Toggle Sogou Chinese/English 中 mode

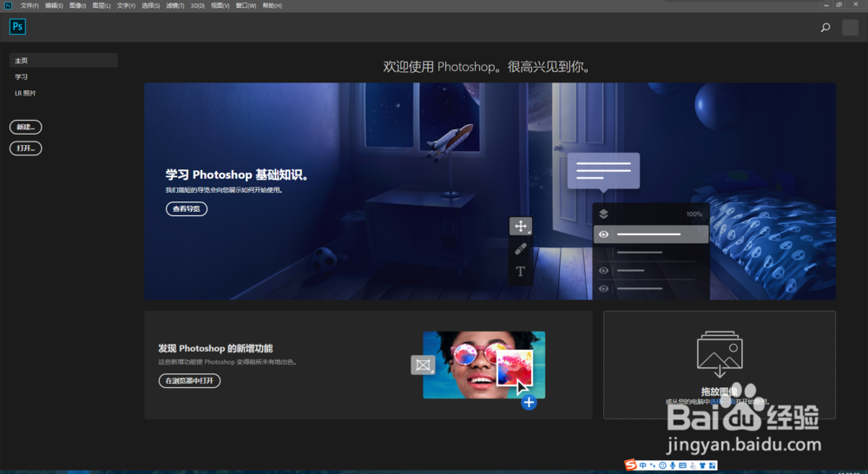click(x=642, y=465)
